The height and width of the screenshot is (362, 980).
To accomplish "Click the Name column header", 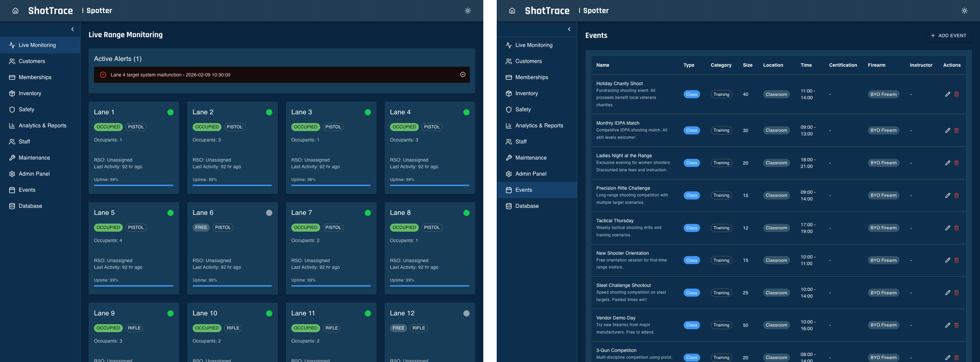I will click(x=603, y=65).
